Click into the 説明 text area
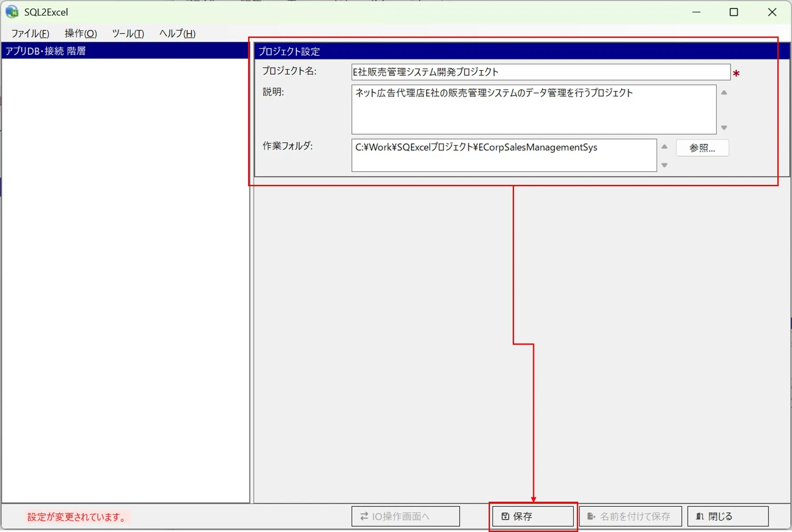Image resolution: width=792 pixels, height=532 pixels. tap(534, 110)
